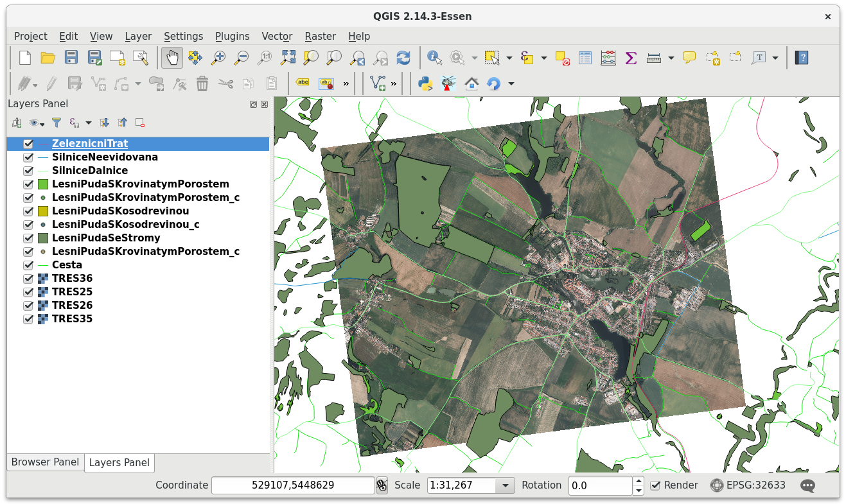This screenshot has height=504, width=846.
Task: Expand the select features tool dropdown arrow
Action: click(509, 58)
